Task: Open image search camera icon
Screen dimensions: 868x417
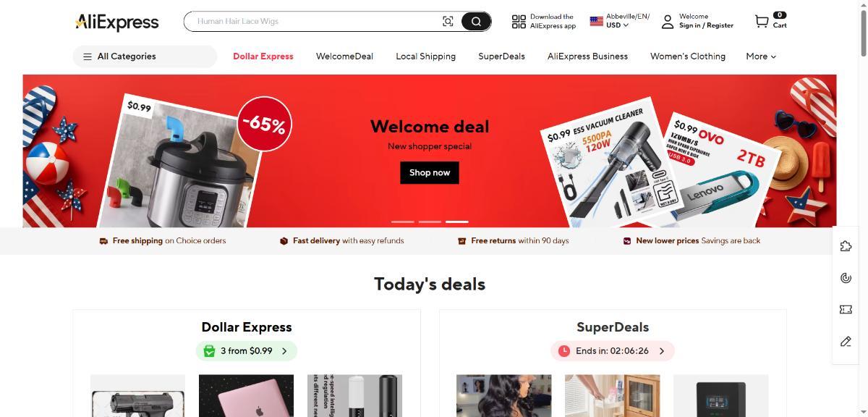Action: pos(448,21)
